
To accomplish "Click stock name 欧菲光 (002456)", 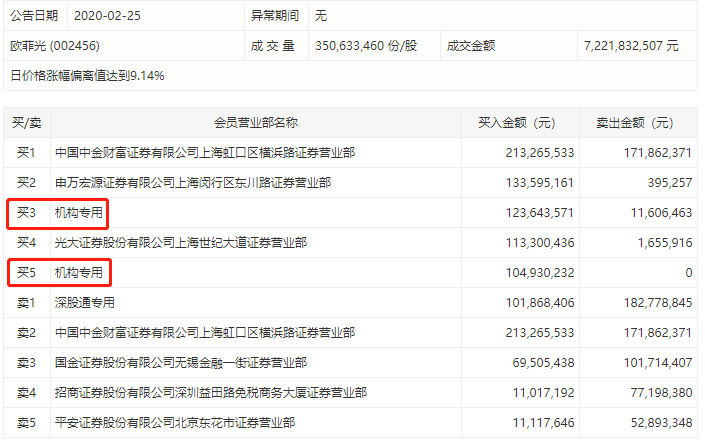I will pyautogui.click(x=55, y=46).
